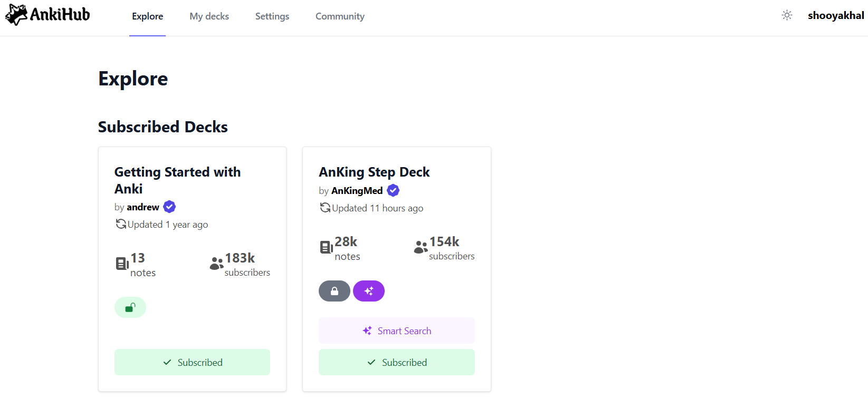Open the Explore tab
Viewport: 868px width, 408px height.
[148, 16]
